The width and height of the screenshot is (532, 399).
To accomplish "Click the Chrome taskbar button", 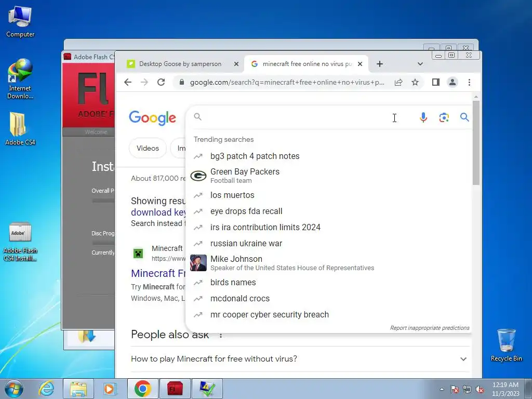I will 142,389.
